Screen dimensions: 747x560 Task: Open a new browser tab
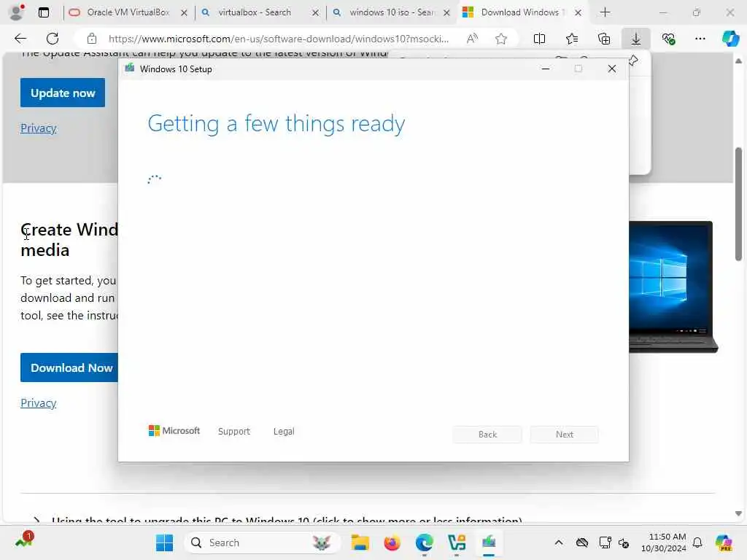pos(605,12)
